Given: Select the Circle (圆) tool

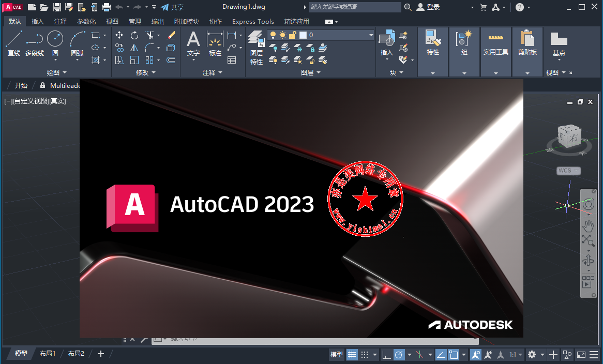Looking at the screenshot, I should tap(55, 43).
